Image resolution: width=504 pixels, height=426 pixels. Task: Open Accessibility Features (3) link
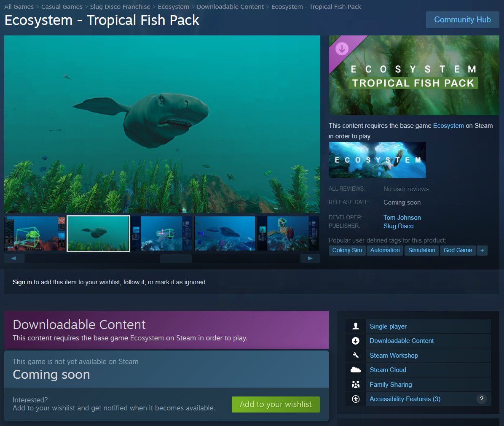click(x=405, y=399)
